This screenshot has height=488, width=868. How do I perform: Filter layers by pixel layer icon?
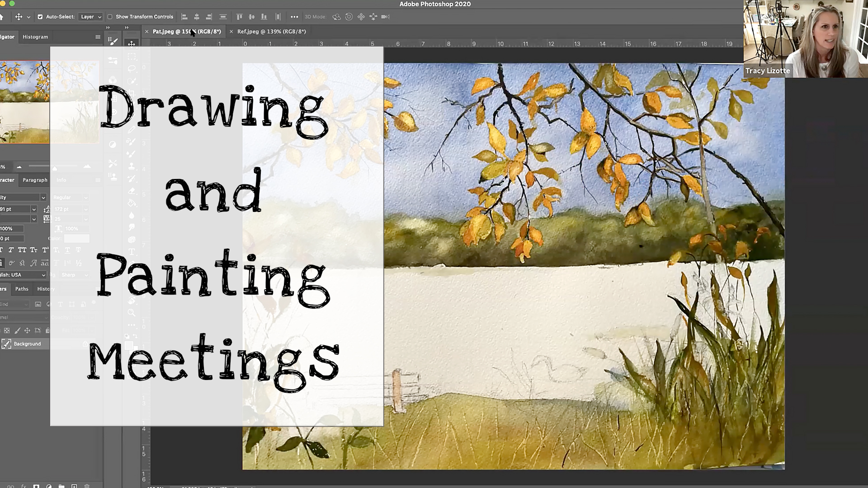(x=38, y=304)
